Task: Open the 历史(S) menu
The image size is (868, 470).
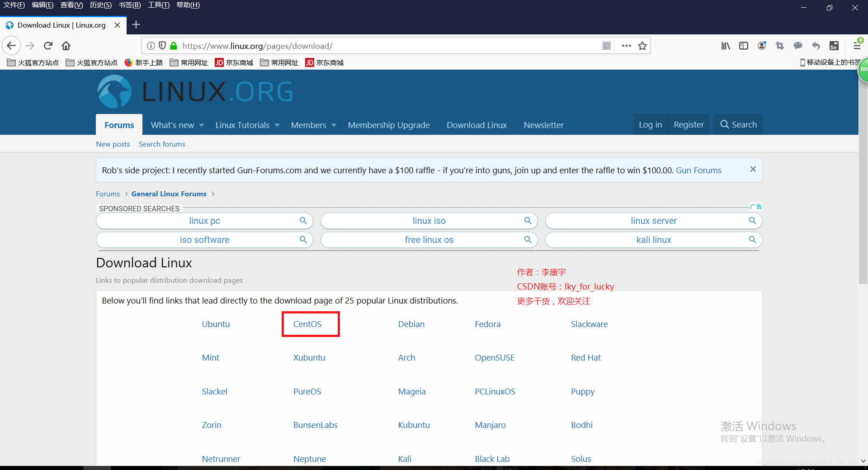Action: (100, 5)
